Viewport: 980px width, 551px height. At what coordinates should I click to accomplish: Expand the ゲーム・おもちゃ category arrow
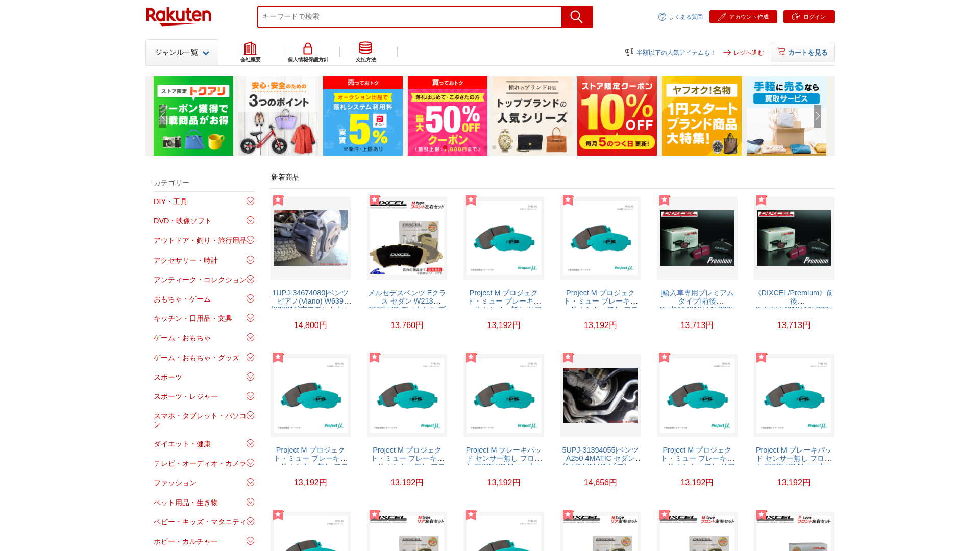(x=250, y=338)
